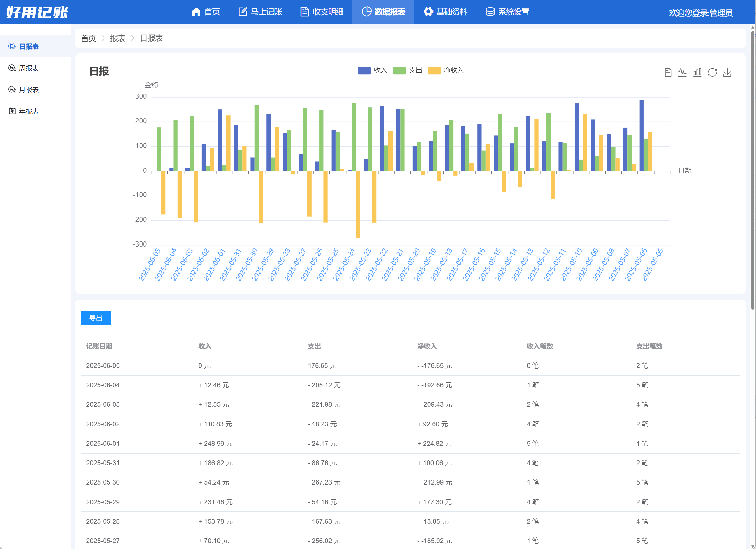Click the 2025-06-04 table date cell
Image resolution: width=756 pixels, height=549 pixels.
coord(103,385)
